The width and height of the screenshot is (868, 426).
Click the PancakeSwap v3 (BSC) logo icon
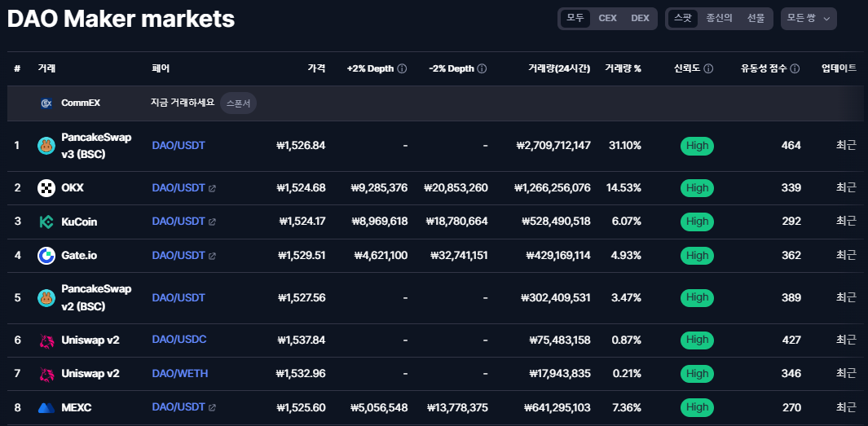46,146
